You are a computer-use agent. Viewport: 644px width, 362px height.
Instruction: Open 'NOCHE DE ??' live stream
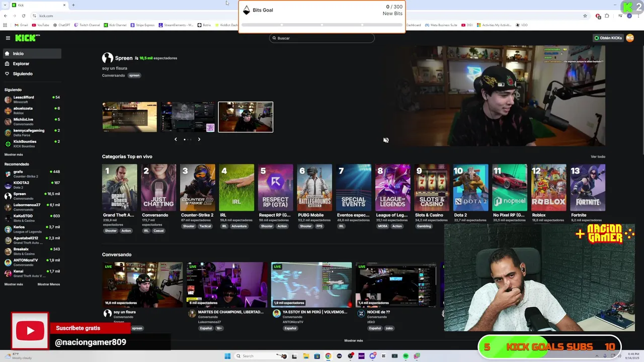396,285
